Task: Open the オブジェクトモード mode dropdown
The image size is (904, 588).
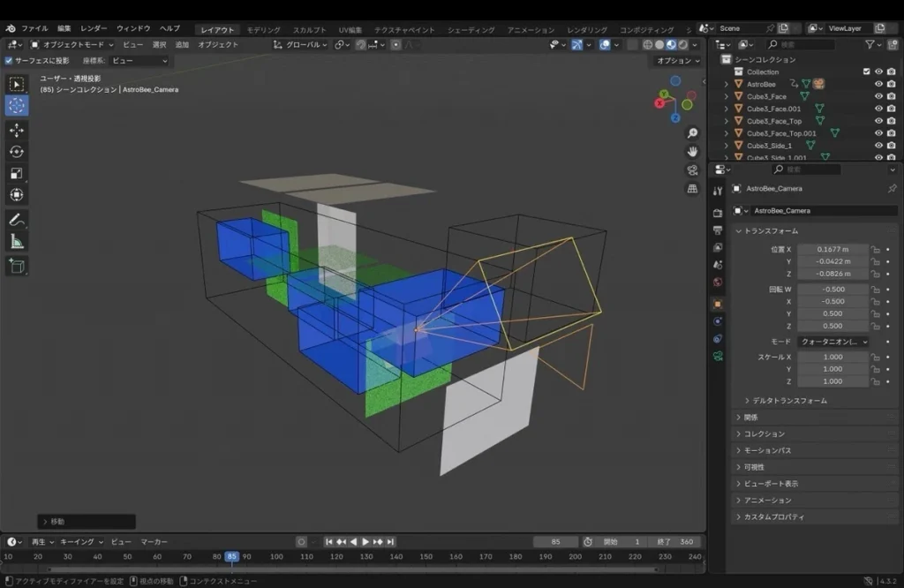Action: pyautogui.click(x=72, y=44)
